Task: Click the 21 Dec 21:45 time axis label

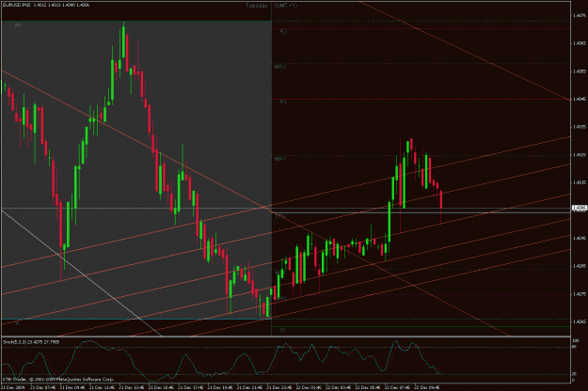Action: tap(249, 387)
